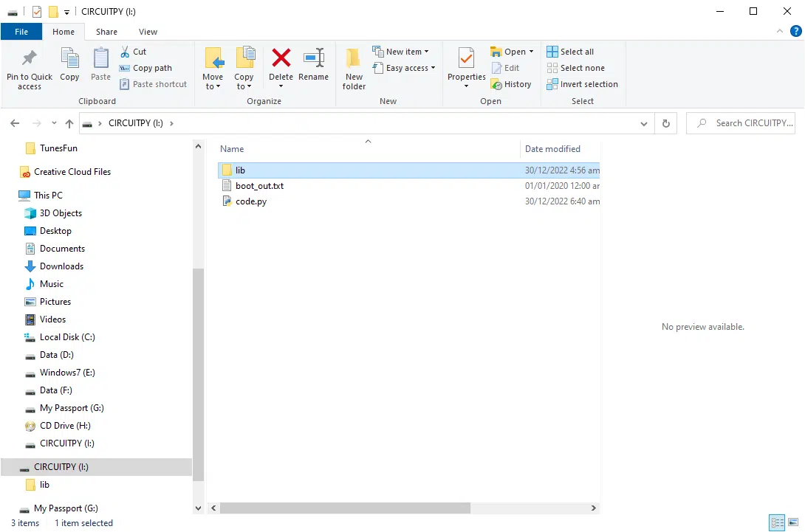Open Windows7 (E:) drive
Viewport: 805px width, 532px height.
click(67, 373)
